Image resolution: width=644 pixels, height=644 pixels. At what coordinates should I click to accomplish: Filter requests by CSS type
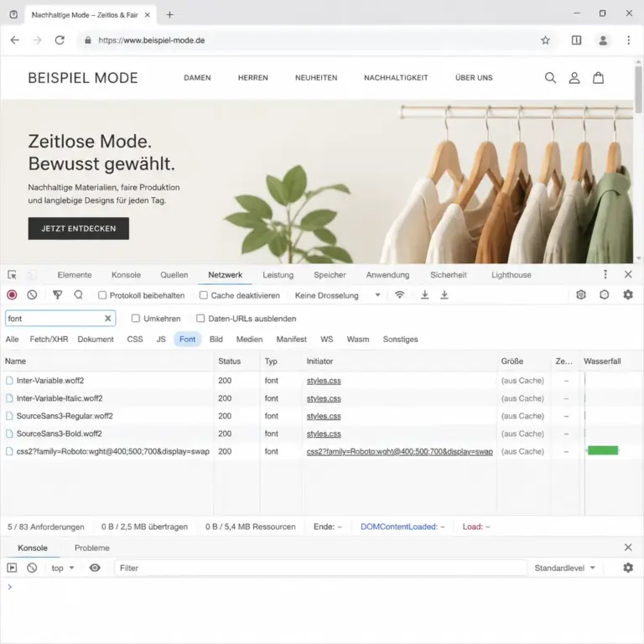(x=135, y=340)
